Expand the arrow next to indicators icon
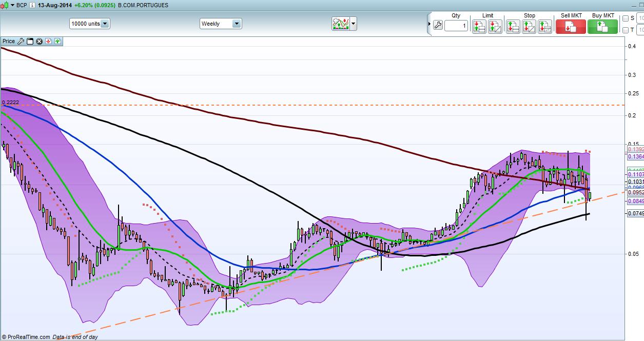Image resolution: width=644 pixels, height=341 pixels. [x=353, y=24]
